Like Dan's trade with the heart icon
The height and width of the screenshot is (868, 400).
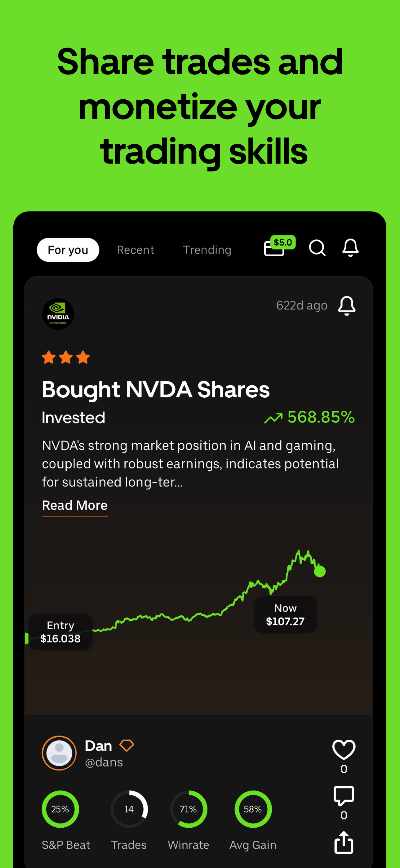(344, 750)
